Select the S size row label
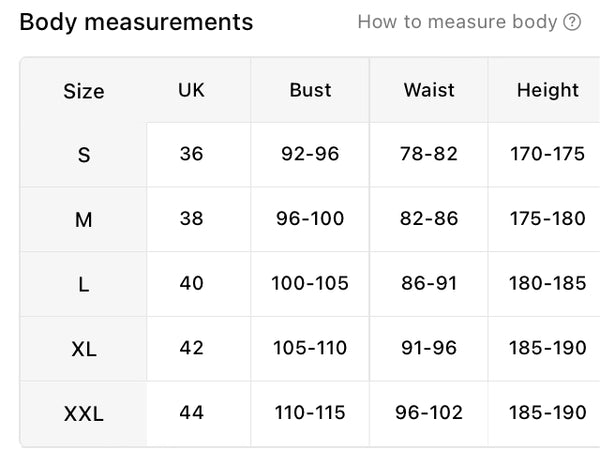The image size is (600, 449). pyautogui.click(x=84, y=155)
